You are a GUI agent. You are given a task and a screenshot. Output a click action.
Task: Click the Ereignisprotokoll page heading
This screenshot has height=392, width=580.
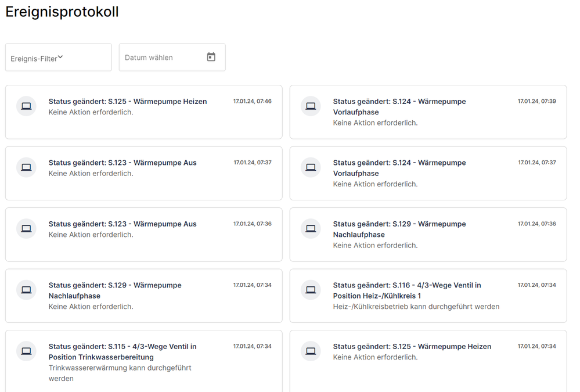(x=62, y=12)
